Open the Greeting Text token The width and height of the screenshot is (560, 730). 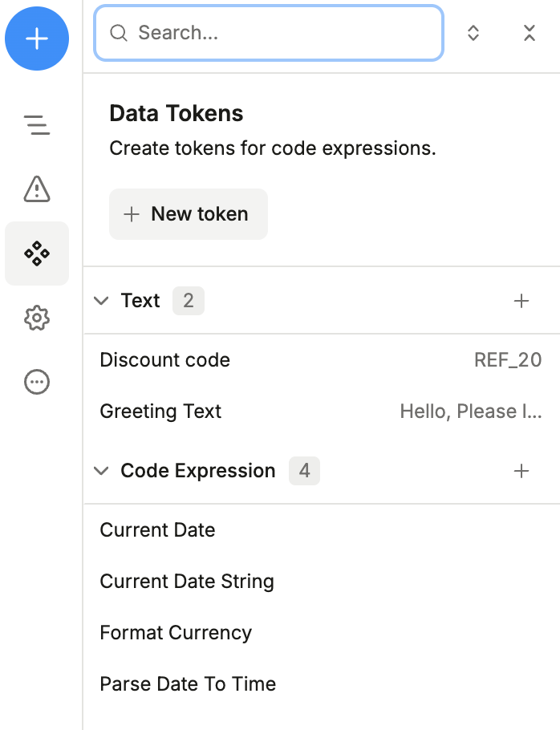[160, 412]
